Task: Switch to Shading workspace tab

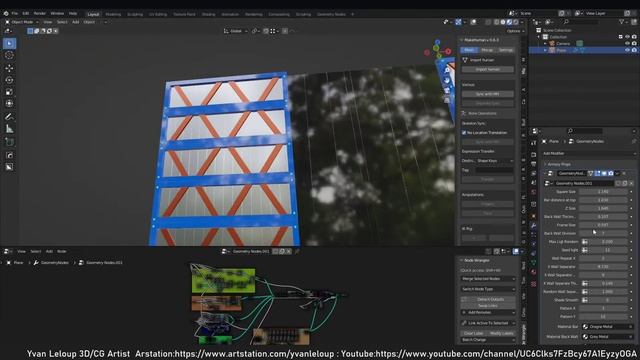Action: click(x=208, y=14)
